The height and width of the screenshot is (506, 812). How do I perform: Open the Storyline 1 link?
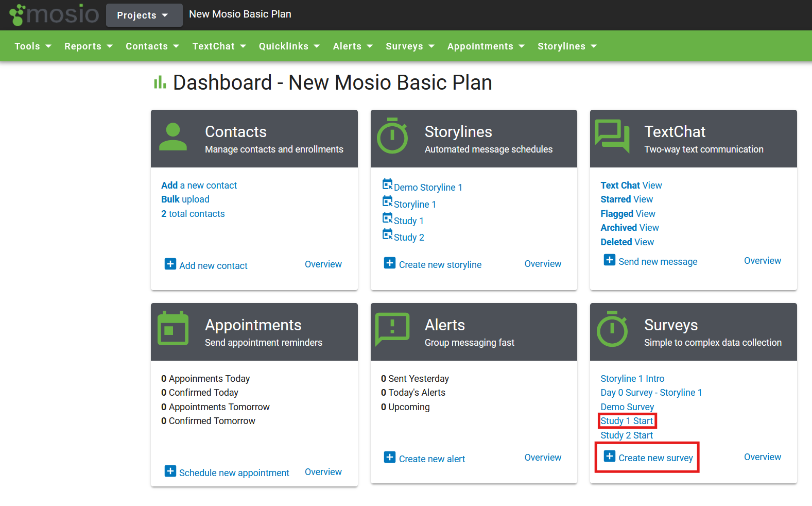point(415,205)
